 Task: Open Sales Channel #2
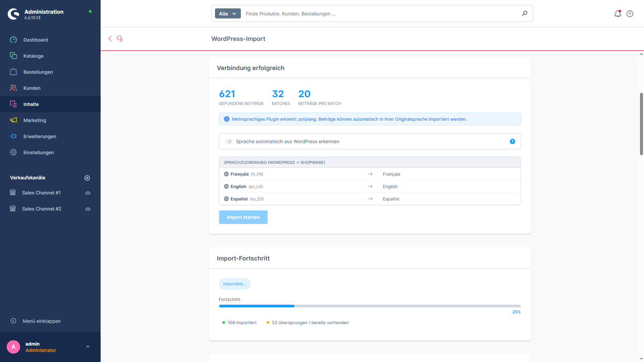tap(42, 209)
